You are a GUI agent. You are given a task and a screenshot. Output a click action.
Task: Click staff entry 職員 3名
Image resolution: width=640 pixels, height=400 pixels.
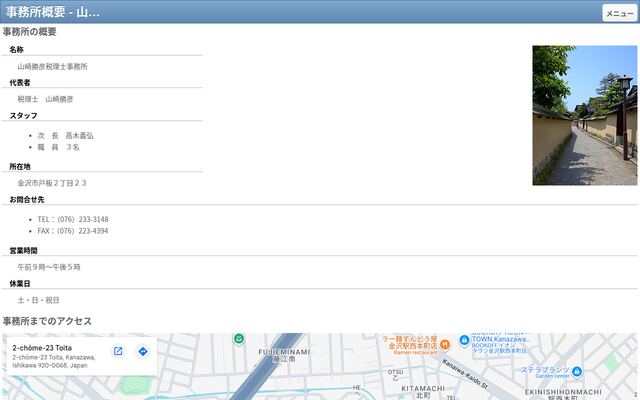pos(58,147)
